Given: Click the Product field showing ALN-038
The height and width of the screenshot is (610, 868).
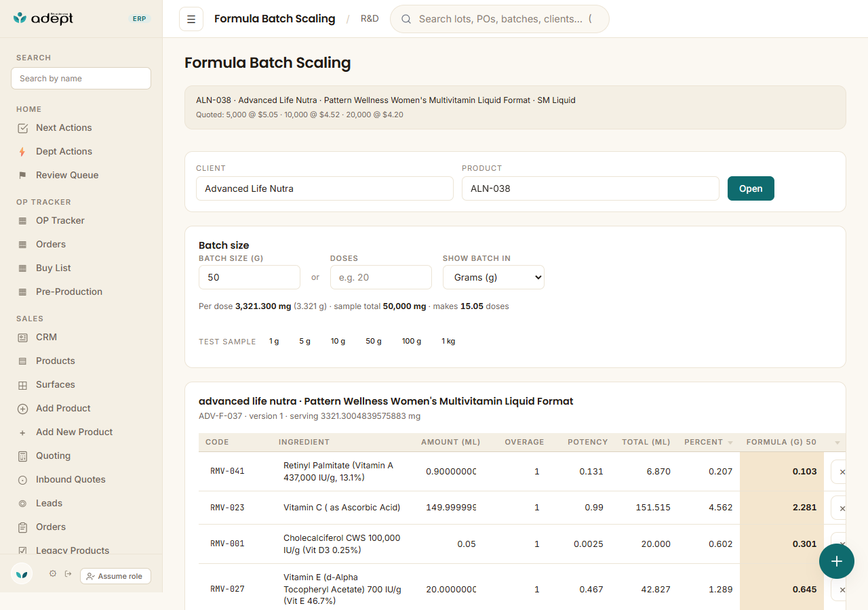Looking at the screenshot, I should tap(591, 188).
